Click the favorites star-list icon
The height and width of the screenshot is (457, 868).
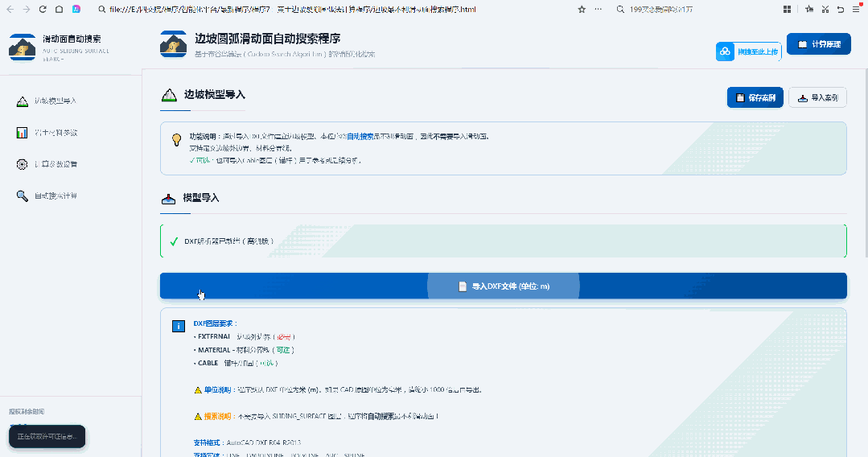(809, 10)
